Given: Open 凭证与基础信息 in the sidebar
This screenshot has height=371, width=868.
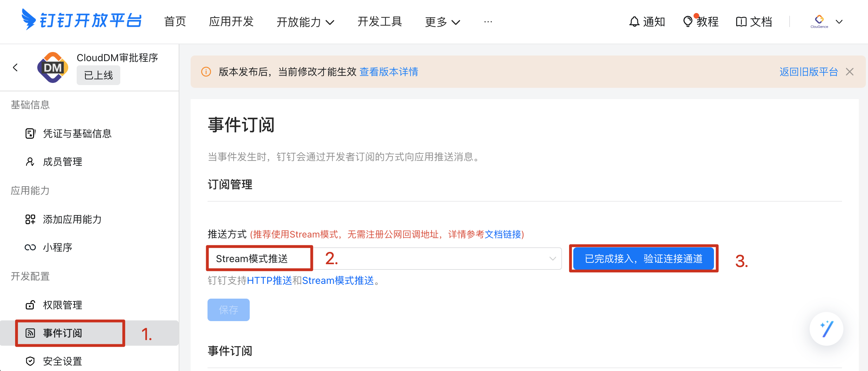Looking at the screenshot, I should 77,134.
